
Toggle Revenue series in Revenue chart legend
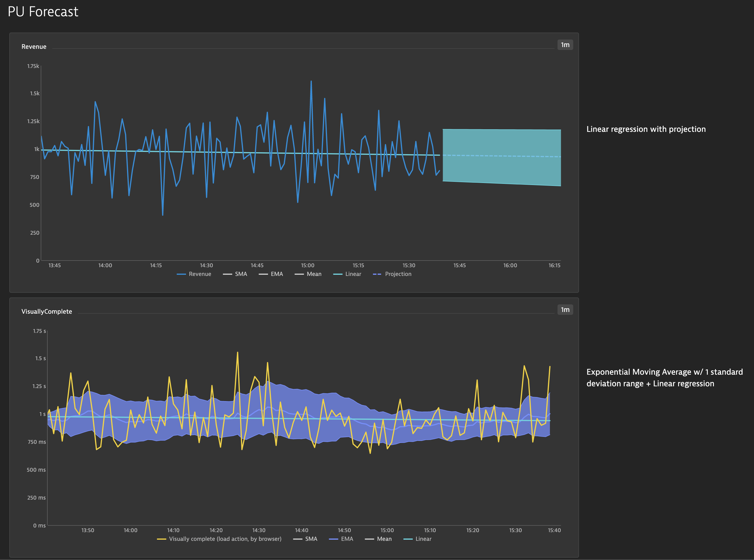coord(194,274)
